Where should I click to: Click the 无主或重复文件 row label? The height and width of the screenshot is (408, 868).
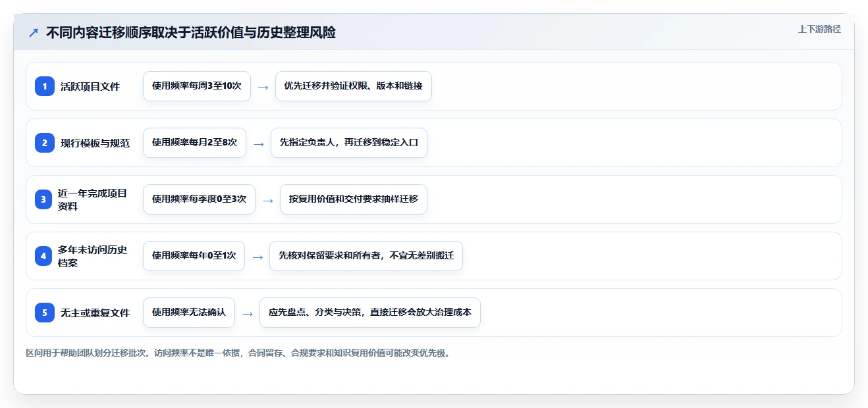click(95, 313)
